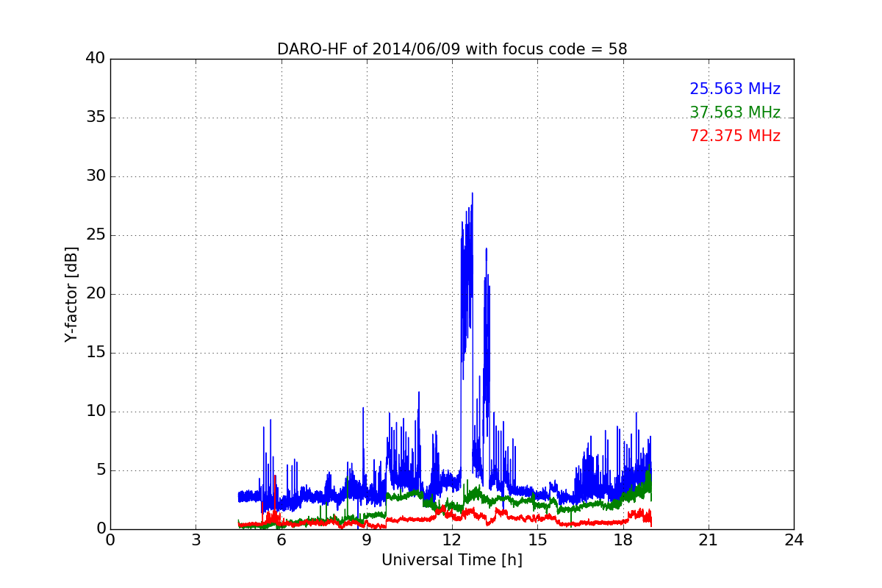
Task: Click the y-axis tick label '10'
Action: pos(96,411)
